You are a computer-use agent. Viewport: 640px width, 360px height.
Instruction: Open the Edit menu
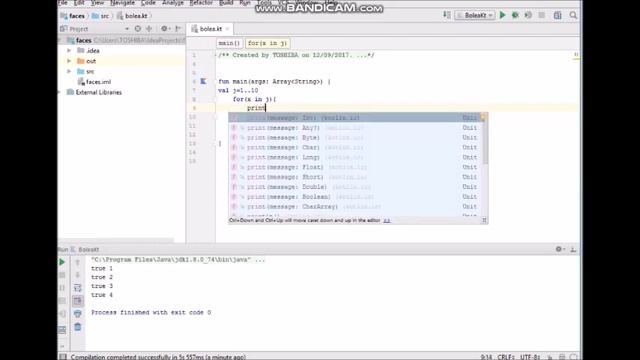pos(79,2)
